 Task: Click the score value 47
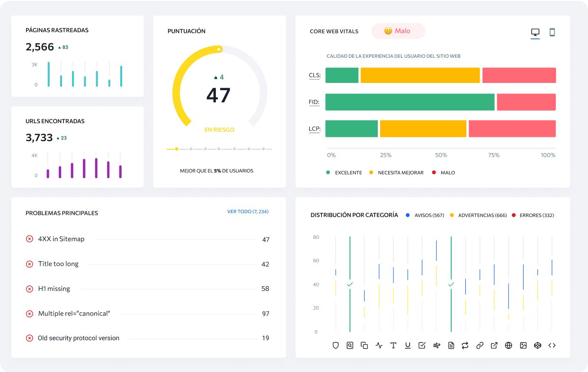[x=219, y=95]
